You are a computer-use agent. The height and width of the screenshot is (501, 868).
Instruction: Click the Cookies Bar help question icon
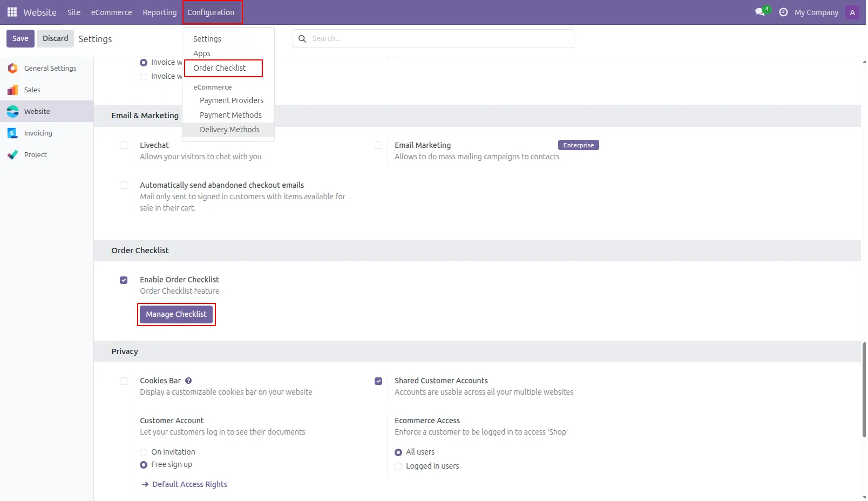point(188,381)
